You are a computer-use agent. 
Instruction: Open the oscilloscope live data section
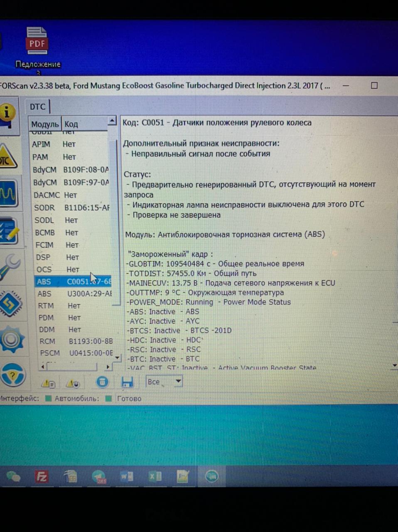click(8, 194)
